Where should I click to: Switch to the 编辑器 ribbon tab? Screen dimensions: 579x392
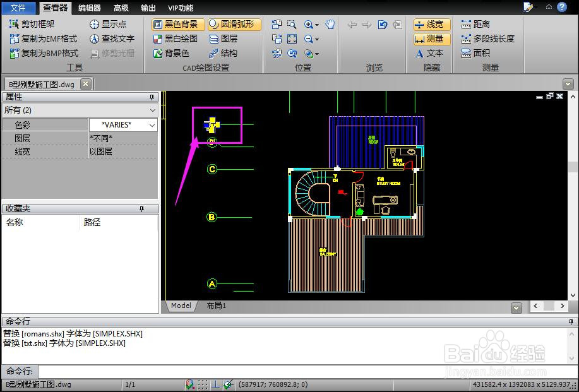pos(90,8)
